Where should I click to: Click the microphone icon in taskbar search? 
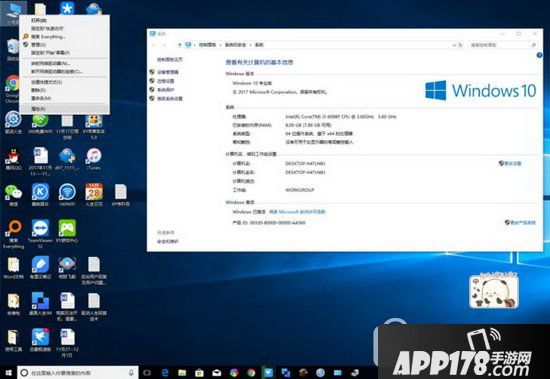point(131,372)
